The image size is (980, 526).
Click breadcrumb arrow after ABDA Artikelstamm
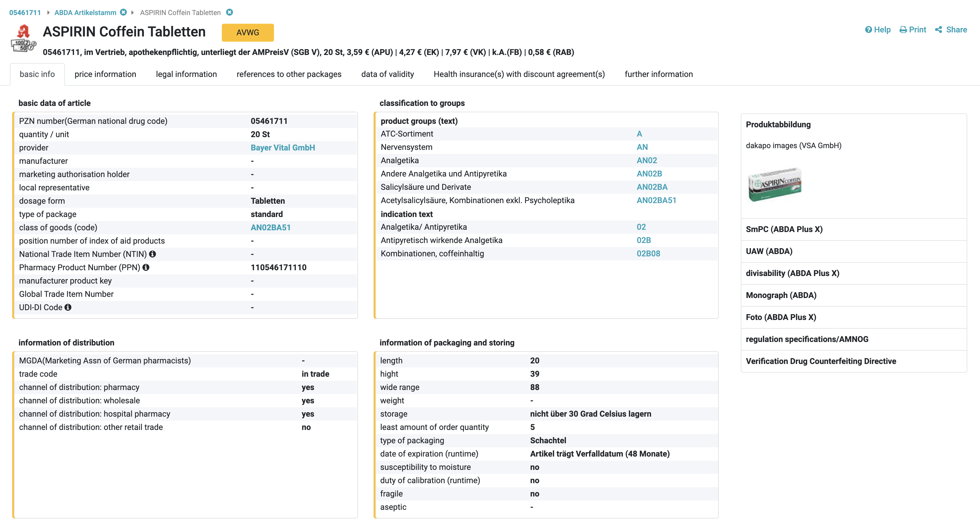(132, 12)
